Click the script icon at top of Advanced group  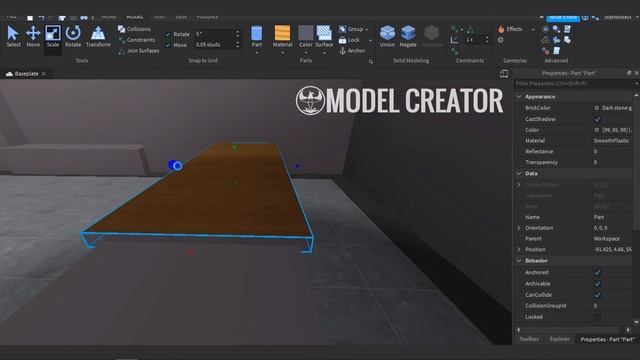(567, 29)
